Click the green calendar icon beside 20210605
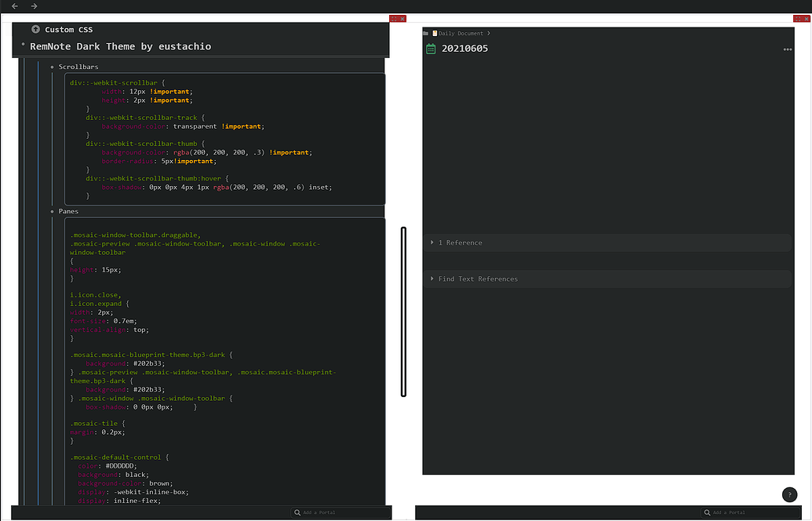This screenshot has width=812, height=521. (x=429, y=48)
